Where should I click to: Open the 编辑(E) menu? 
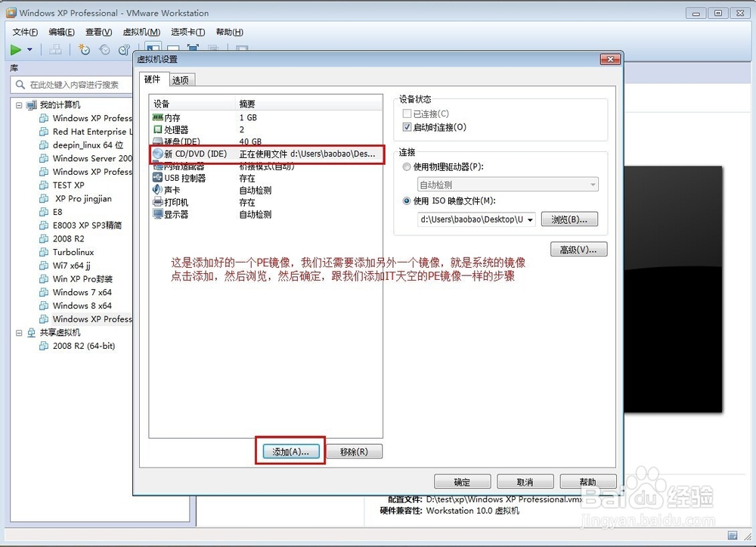[61, 32]
